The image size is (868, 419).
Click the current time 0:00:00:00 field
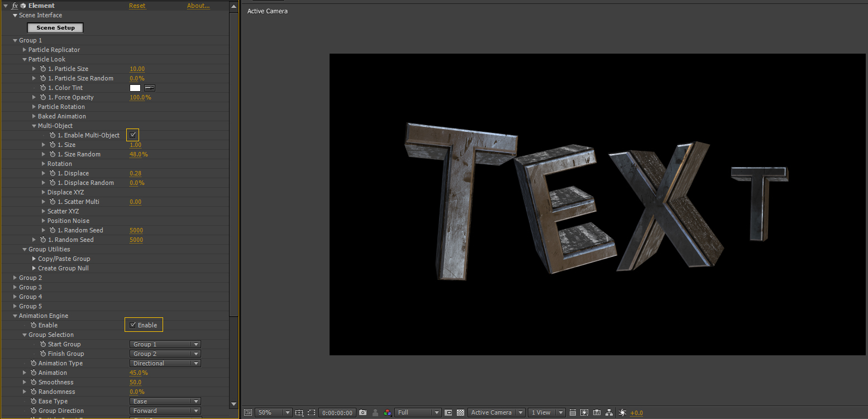[337, 413]
